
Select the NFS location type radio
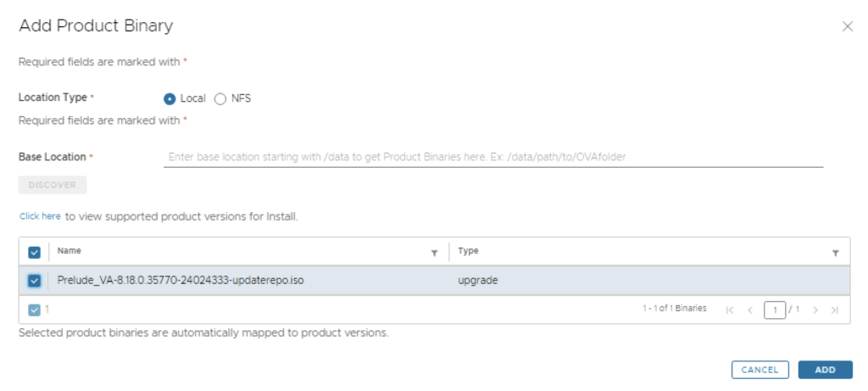pyautogui.click(x=220, y=98)
